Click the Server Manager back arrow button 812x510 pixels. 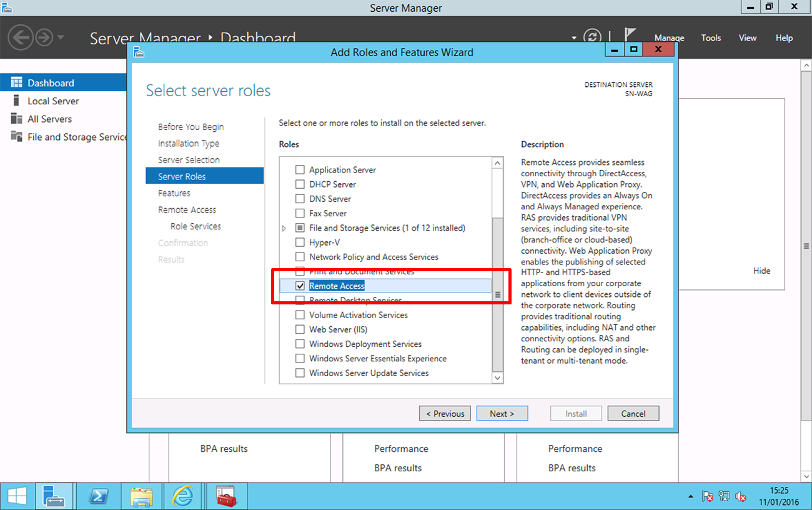point(21,37)
